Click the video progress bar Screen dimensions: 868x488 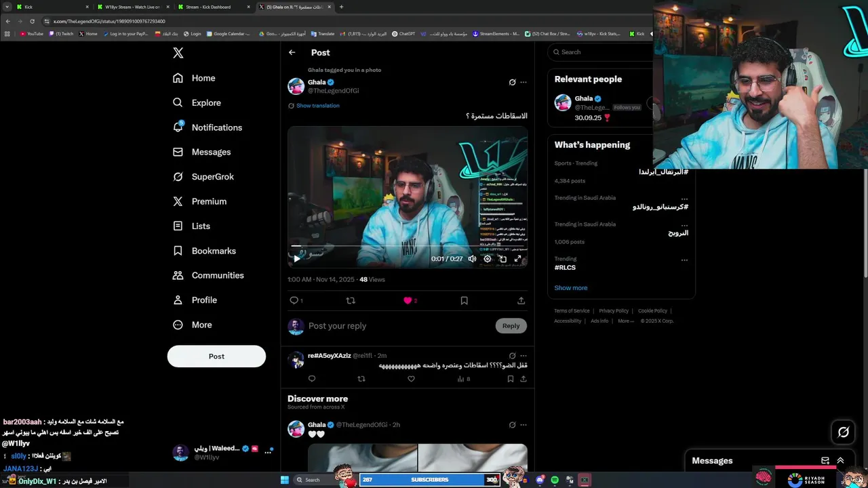(x=408, y=246)
